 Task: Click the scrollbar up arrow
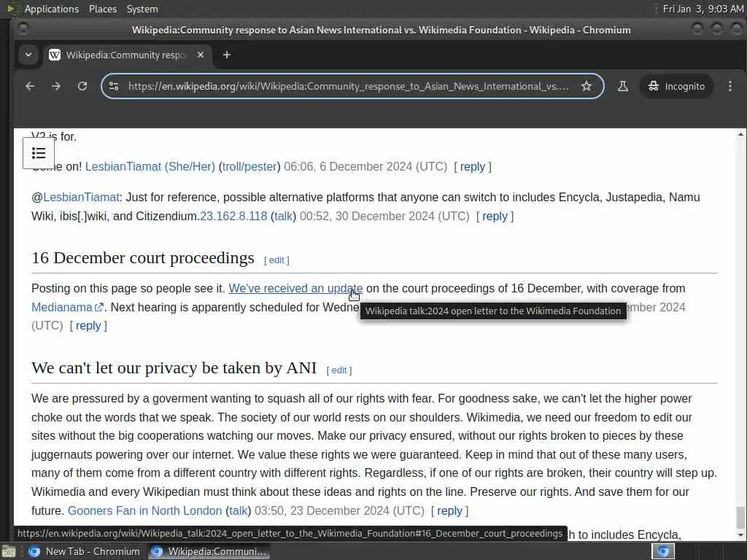click(x=740, y=135)
